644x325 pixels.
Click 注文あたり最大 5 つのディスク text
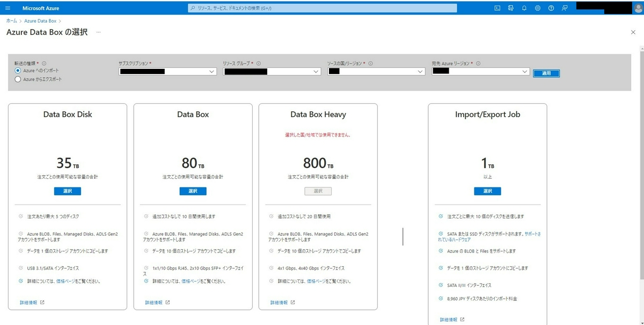pos(53,216)
